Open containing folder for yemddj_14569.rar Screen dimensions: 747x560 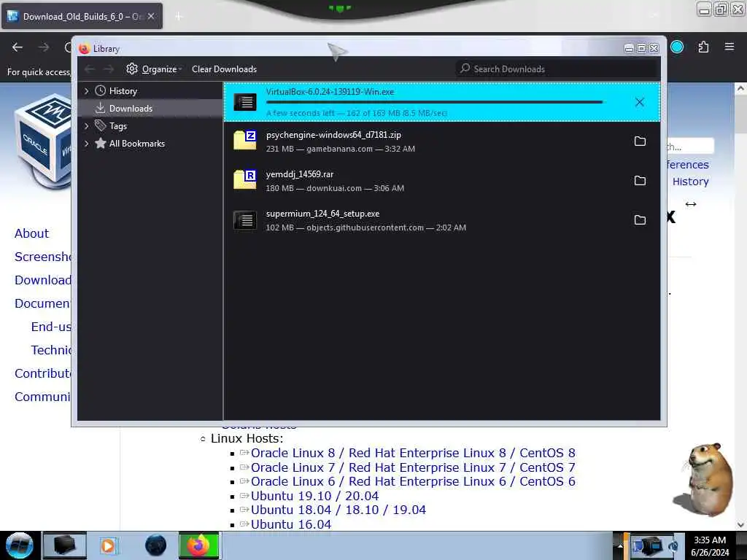click(640, 181)
